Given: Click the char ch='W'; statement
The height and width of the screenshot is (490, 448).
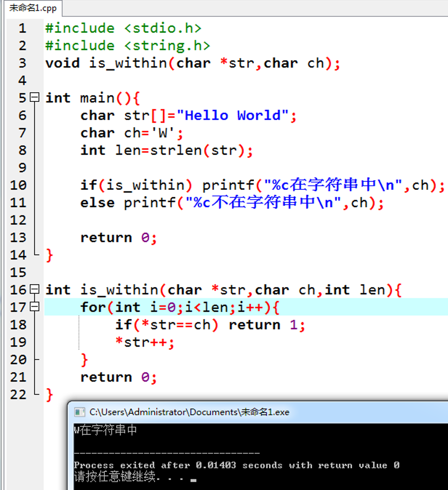Looking at the screenshot, I should 132,133.
